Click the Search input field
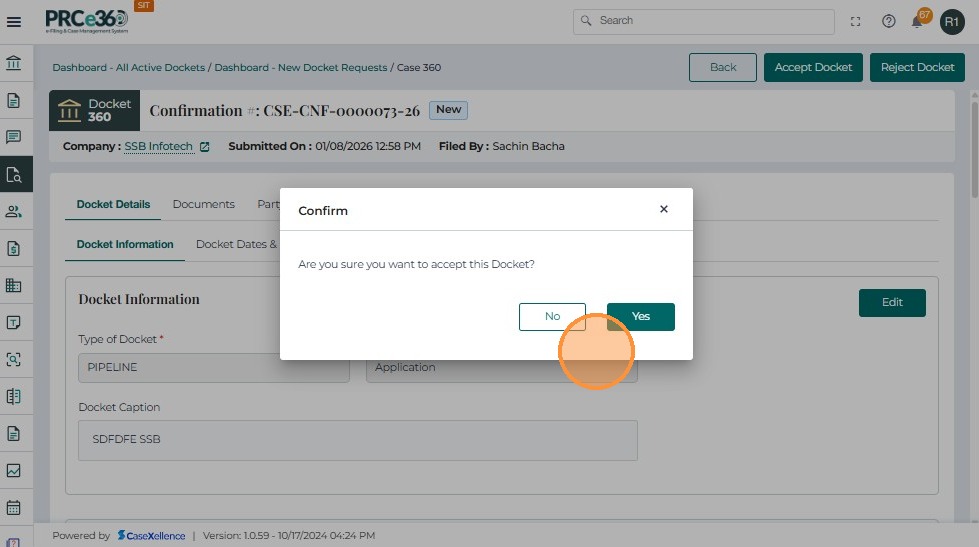This screenshot has width=979, height=547. (x=710, y=21)
